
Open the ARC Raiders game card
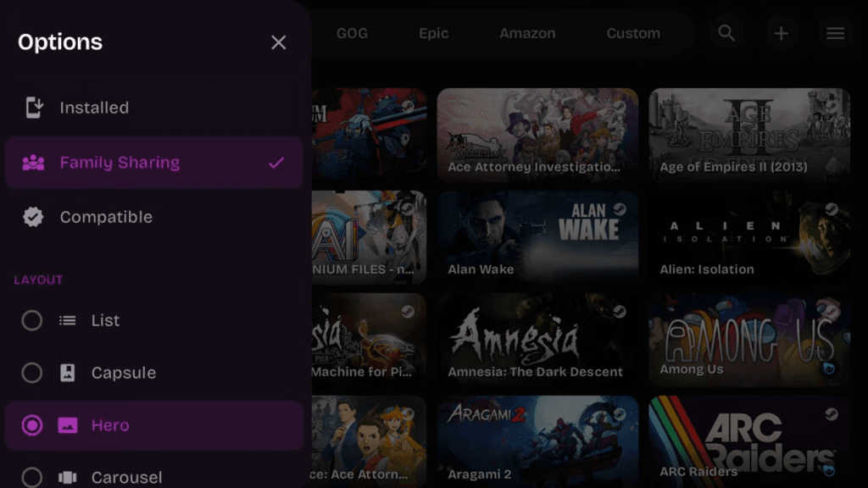749,442
